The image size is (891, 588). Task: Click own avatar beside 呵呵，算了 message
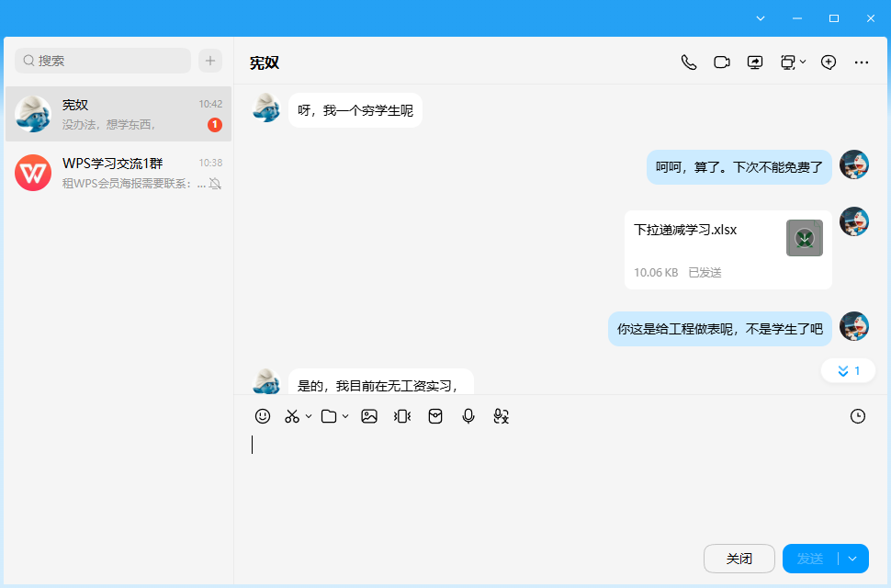(x=854, y=164)
